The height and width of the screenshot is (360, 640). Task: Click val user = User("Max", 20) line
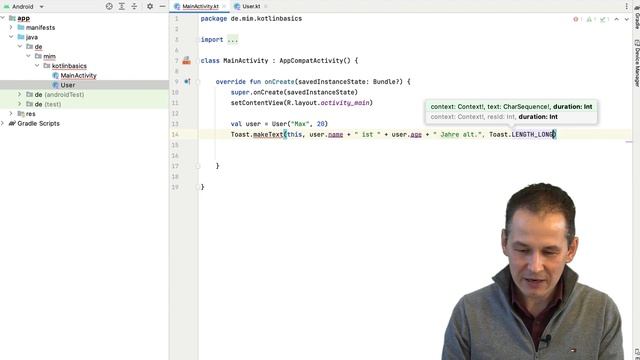coord(279,124)
